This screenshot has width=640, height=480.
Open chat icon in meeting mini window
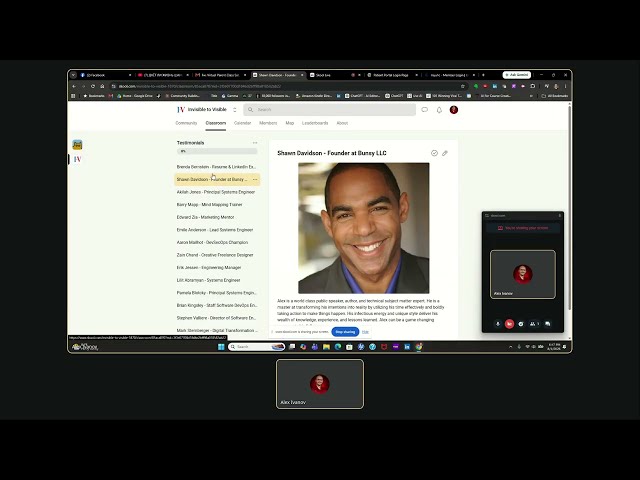[x=548, y=324]
